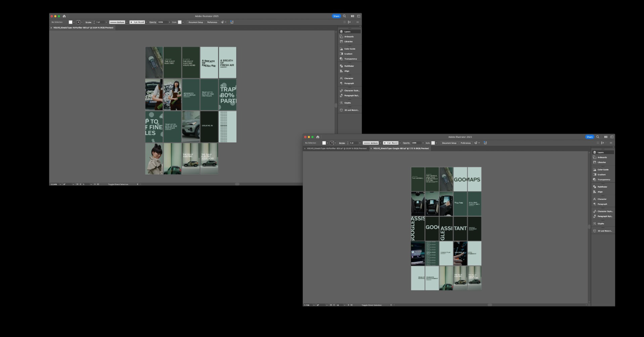Open Layers panel in Google-BEV window

(x=603, y=152)
